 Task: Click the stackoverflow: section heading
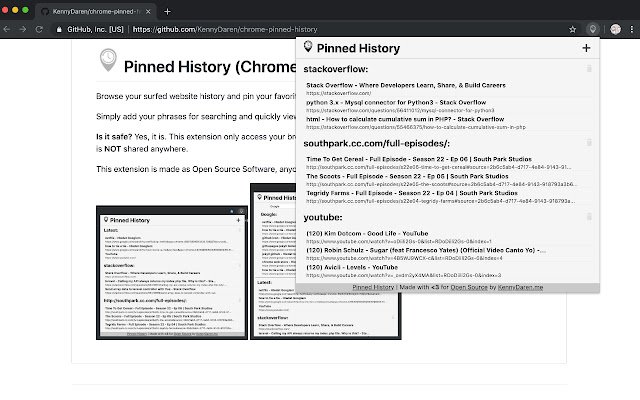pos(336,69)
